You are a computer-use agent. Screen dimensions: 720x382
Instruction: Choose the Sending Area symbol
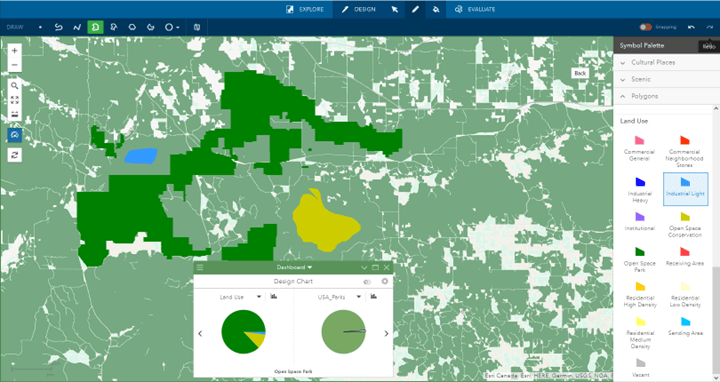(685, 326)
